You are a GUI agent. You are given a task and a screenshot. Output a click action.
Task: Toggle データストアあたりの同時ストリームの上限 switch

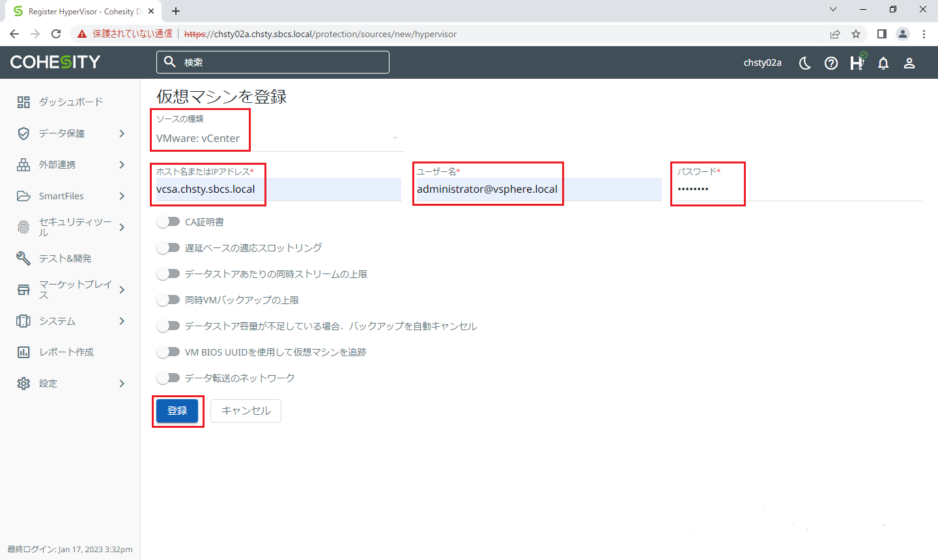click(168, 274)
